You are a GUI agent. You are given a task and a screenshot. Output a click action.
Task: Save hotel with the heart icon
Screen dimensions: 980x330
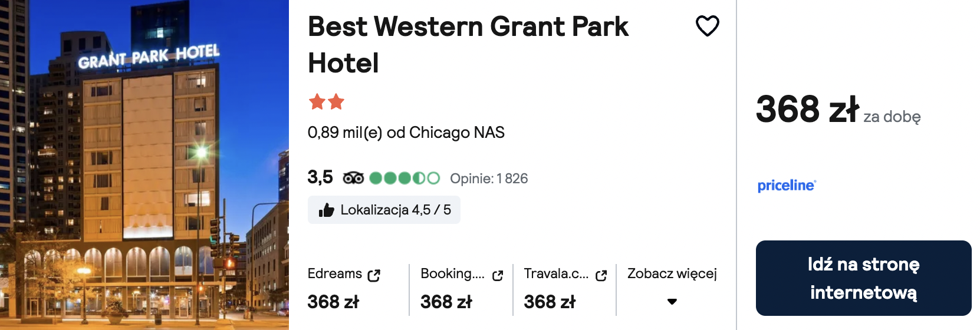click(x=707, y=26)
